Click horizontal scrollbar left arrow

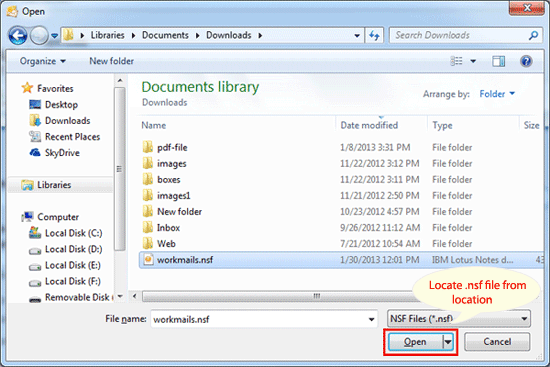tap(135, 296)
